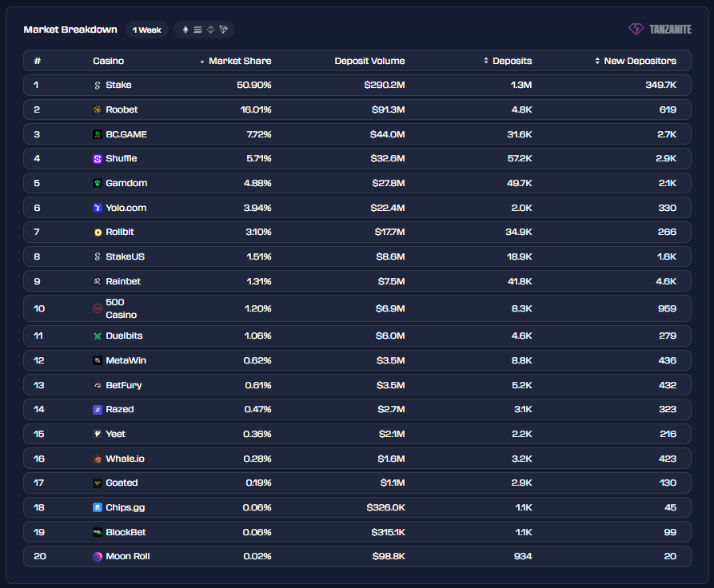This screenshot has height=588, width=714.
Task: Open the 1 Week timeframe selector
Action: coord(146,30)
